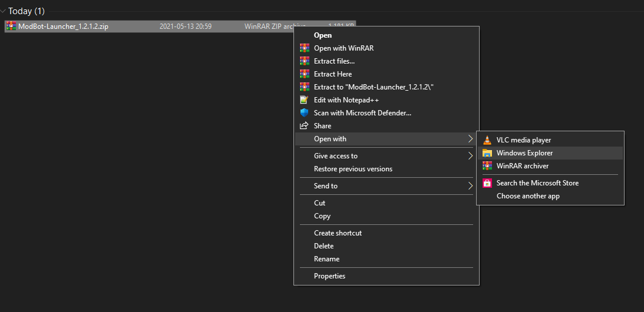Choose Extract Here

point(387,74)
